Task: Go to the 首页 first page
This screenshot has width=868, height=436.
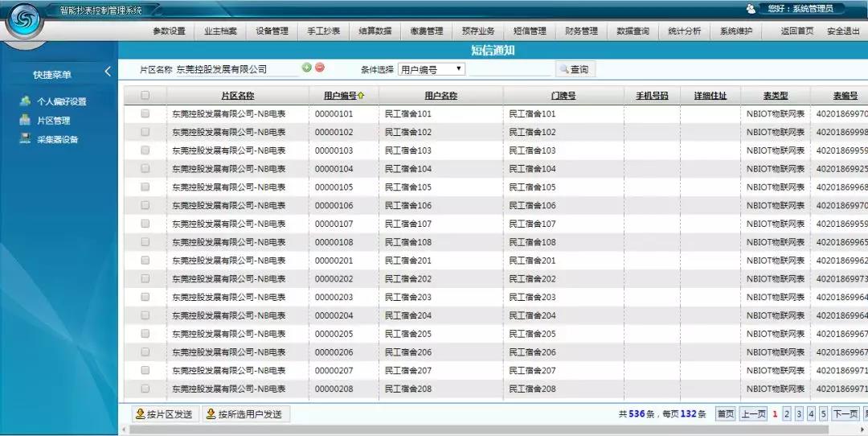Action: (725, 413)
